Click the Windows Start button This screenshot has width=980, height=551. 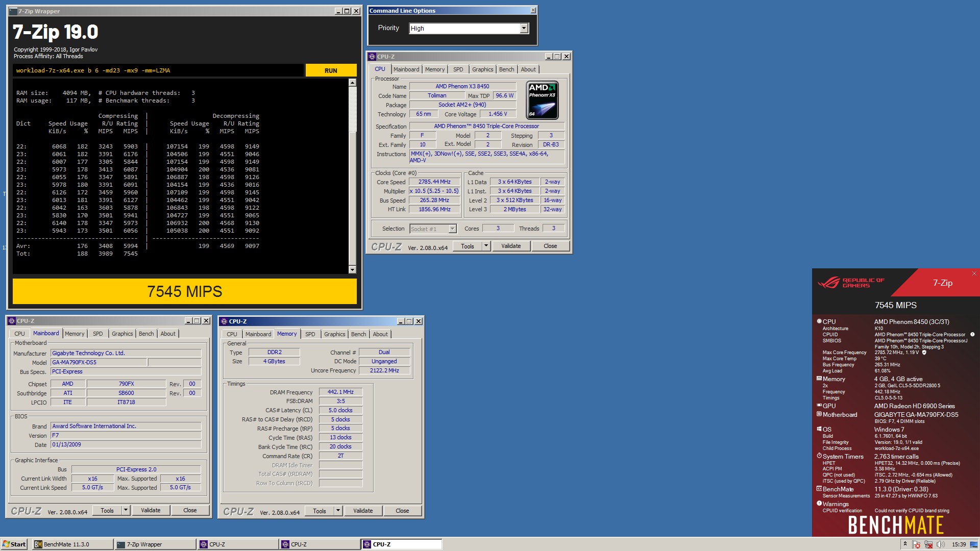coord(14,544)
